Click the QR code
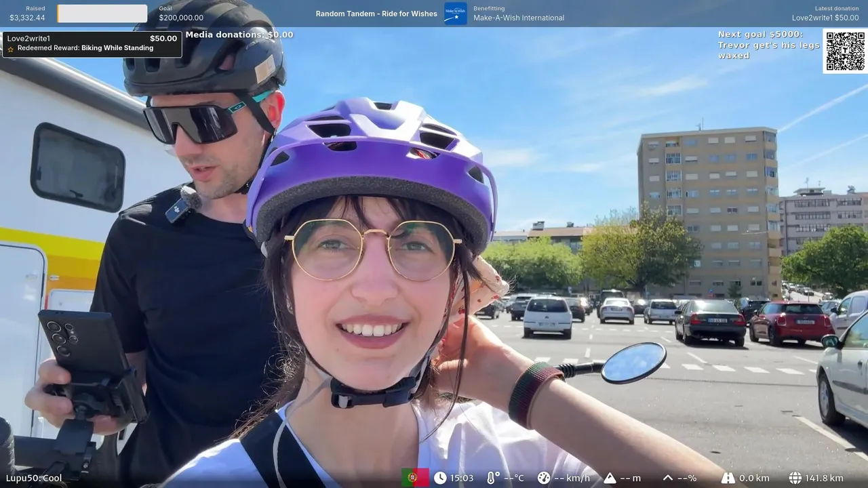Screen dimensions: 868x488 (845, 51)
